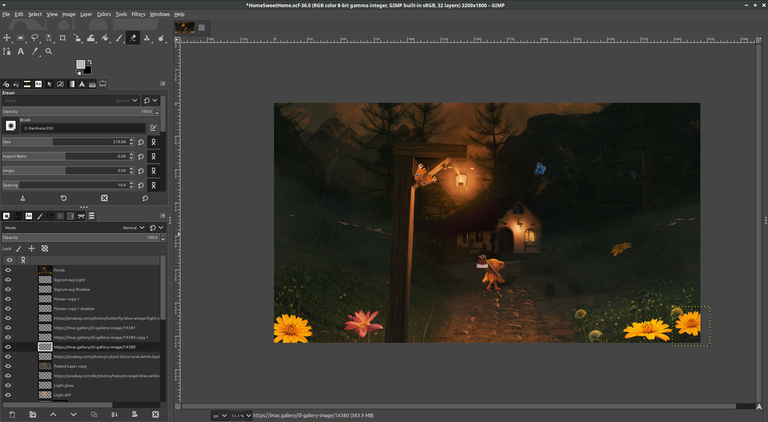Screen dimensions: 768x422
Task: Toggle visibility of Flower copy 1 layer
Action: 8,299
